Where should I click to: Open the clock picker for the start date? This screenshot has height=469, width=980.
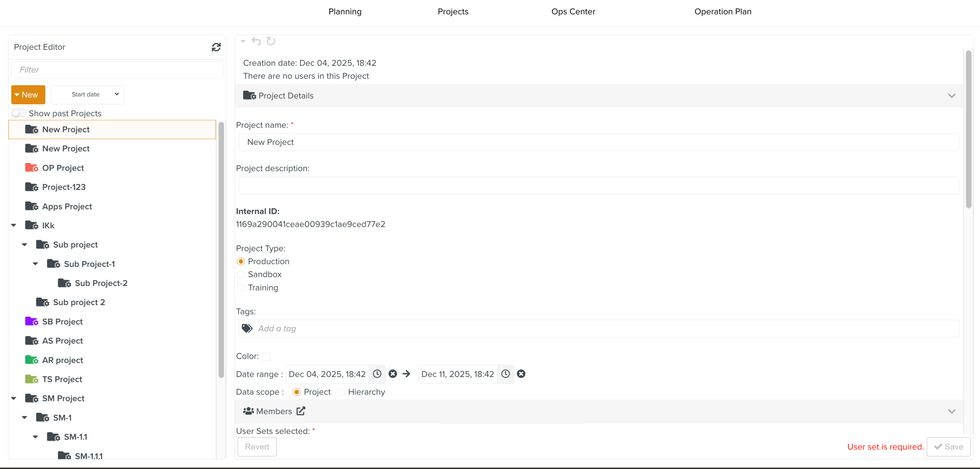pyautogui.click(x=377, y=374)
